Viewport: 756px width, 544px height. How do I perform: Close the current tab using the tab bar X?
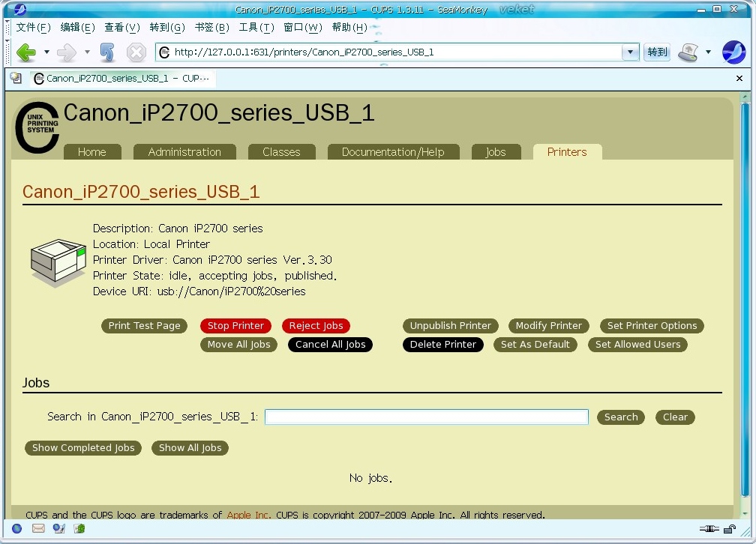[739, 78]
